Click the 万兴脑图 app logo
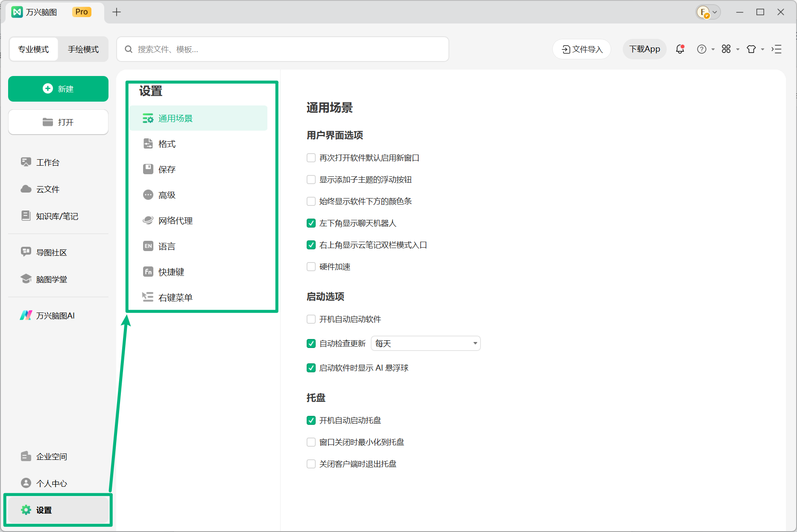The width and height of the screenshot is (797, 532). (17, 12)
